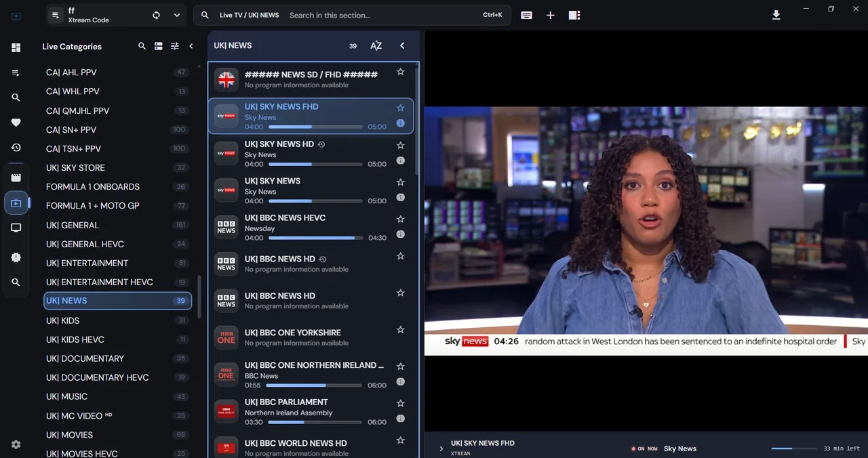Viewport: 868px width, 458px height.
Task: Star UK| BBC WORLD NEWS HD channel
Action: coord(400,440)
